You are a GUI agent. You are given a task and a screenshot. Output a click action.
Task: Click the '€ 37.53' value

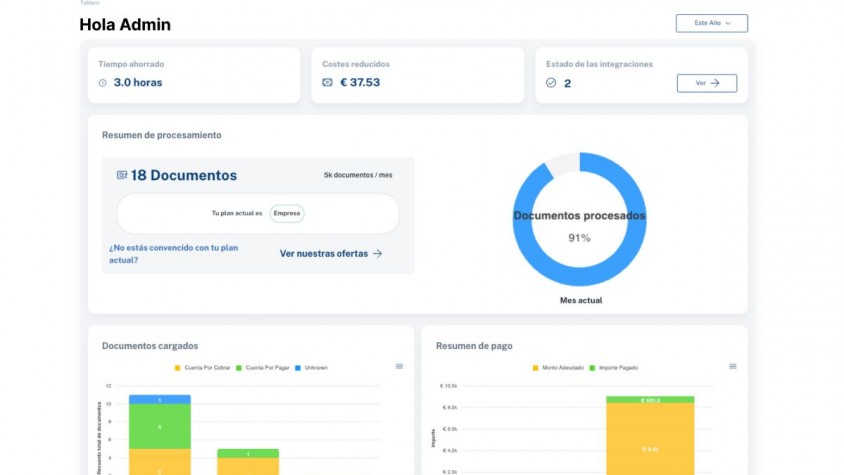[x=360, y=82]
